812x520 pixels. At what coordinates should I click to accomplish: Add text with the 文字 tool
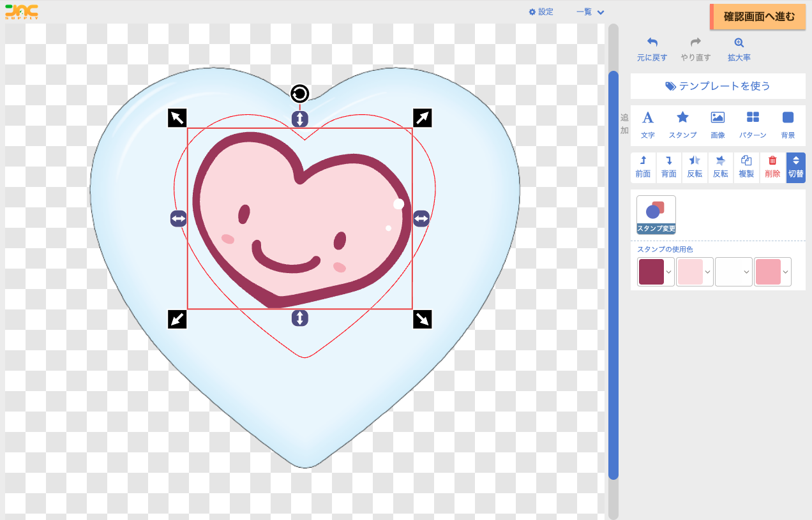pyautogui.click(x=647, y=124)
